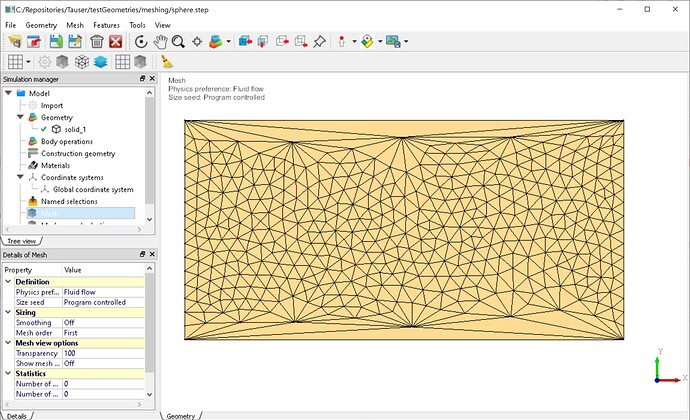Viewport: 690px width, 420px height.
Task: Select the Construction geometry tree item
Action: pos(78,153)
